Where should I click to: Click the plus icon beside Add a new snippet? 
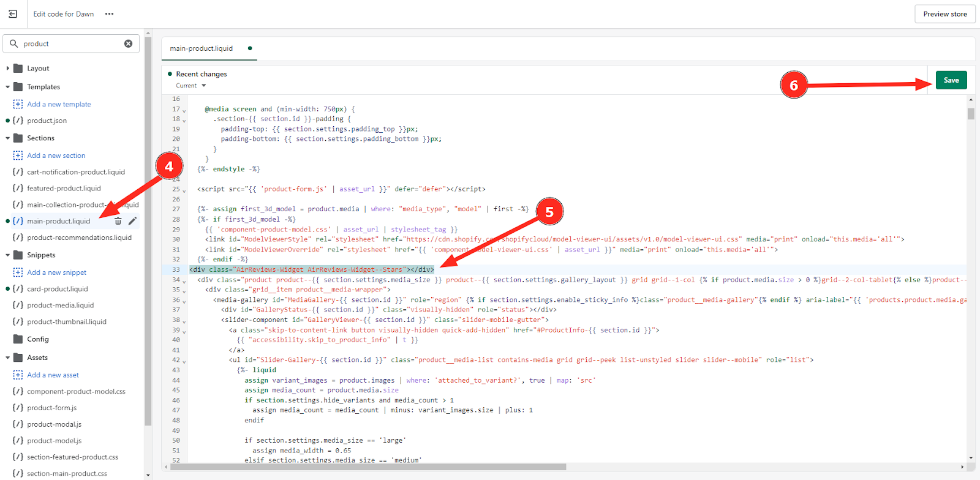[18, 272]
